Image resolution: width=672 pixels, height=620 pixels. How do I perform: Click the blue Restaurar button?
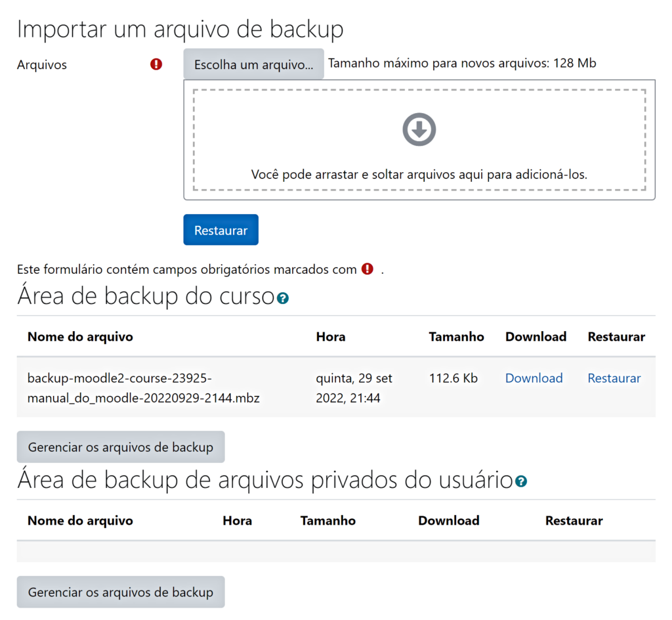coord(220,230)
